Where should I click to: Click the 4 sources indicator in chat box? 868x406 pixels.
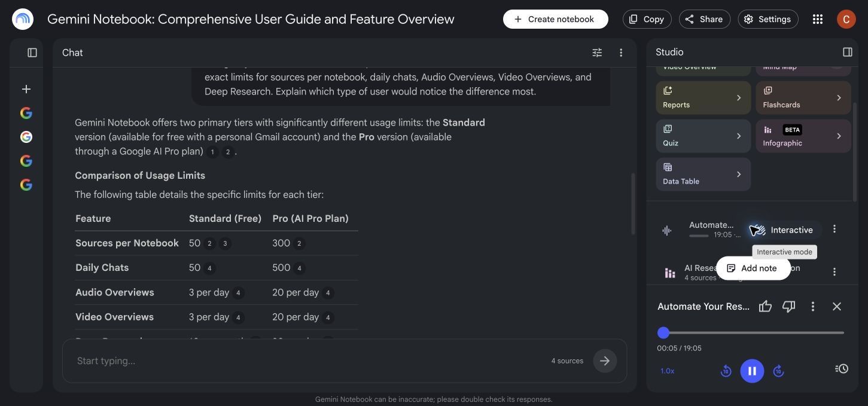[x=567, y=361]
